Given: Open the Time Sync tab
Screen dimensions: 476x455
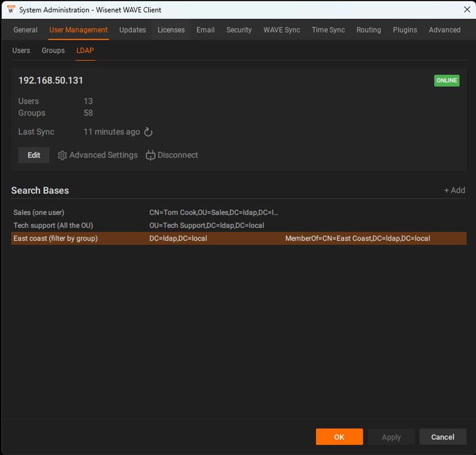Looking at the screenshot, I should coord(328,30).
